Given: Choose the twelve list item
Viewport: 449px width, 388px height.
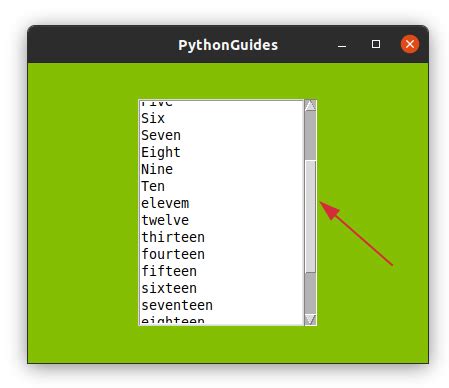Looking at the screenshot, I should tap(221, 220).
